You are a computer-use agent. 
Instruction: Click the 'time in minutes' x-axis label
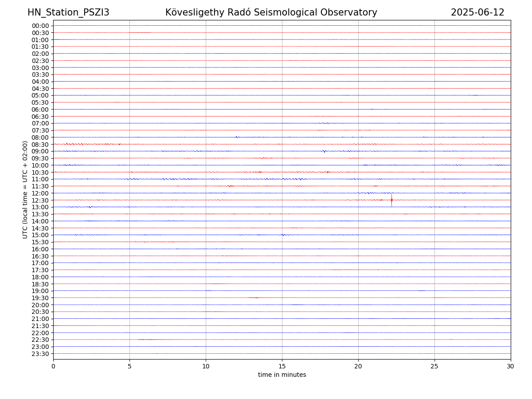click(x=282, y=375)
